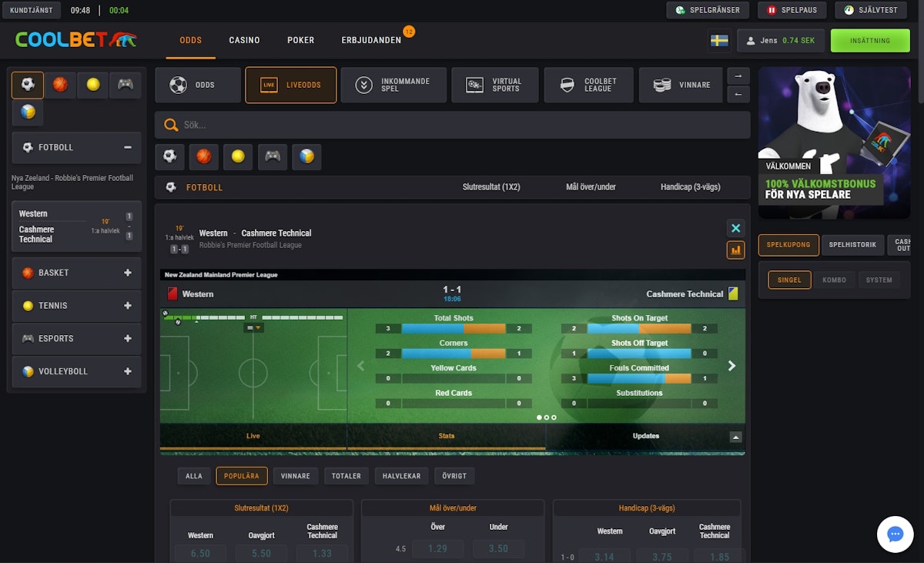Collapse the Fotboll section
924x563 pixels.
(x=128, y=147)
